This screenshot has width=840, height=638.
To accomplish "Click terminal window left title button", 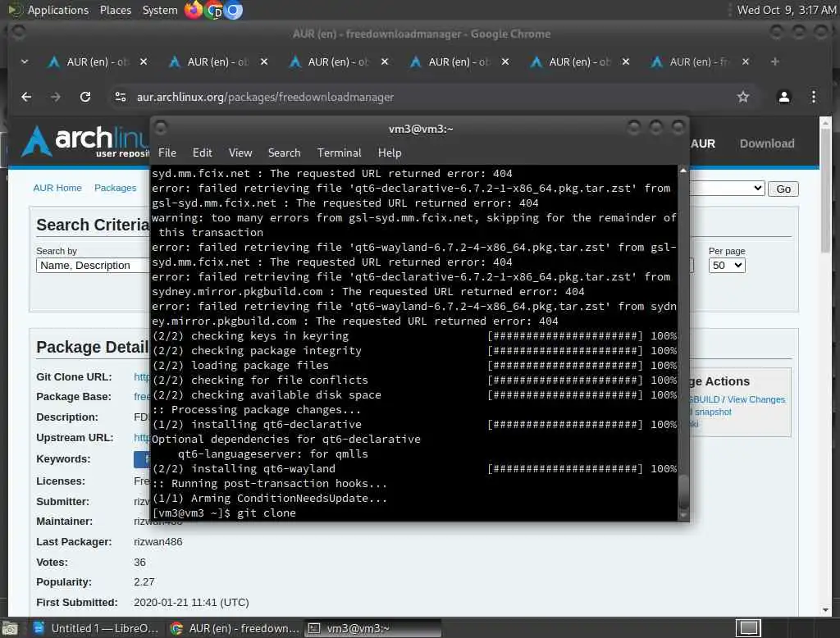I will click(160, 128).
